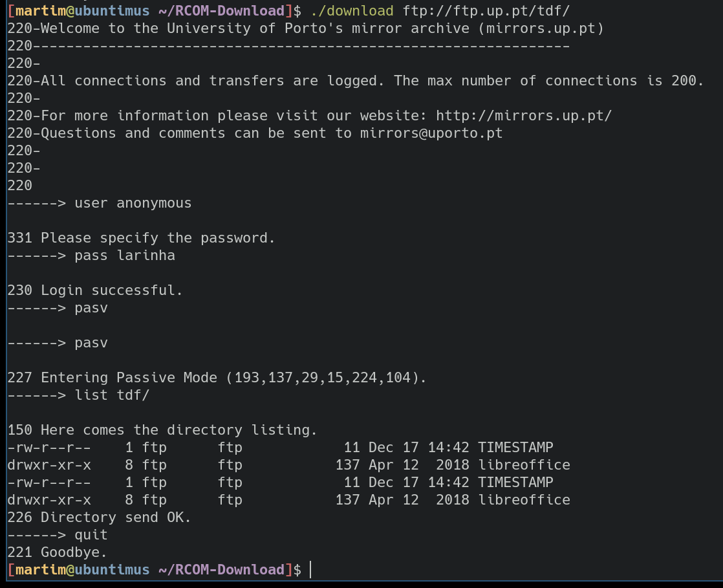The width and height of the screenshot is (723, 588).
Task: Click the ftp://ftp.up.pt/tdf/ URL argument
Action: click(x=486, y=10)
